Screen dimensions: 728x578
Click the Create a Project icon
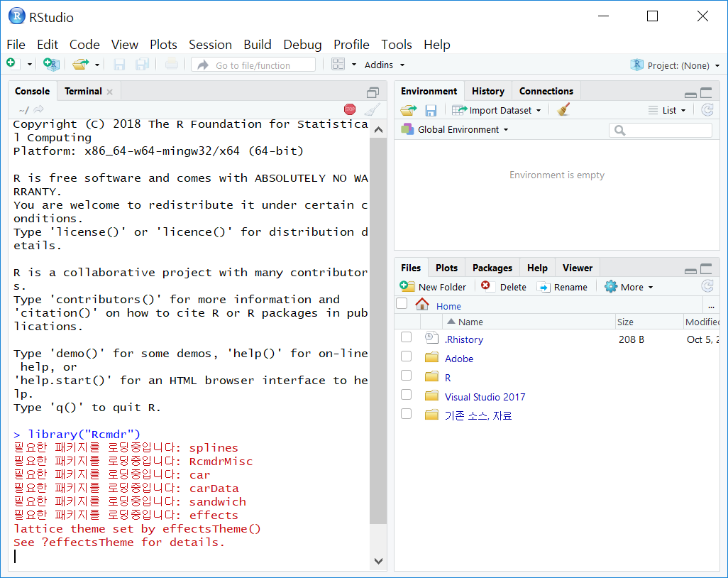point(51,64)
